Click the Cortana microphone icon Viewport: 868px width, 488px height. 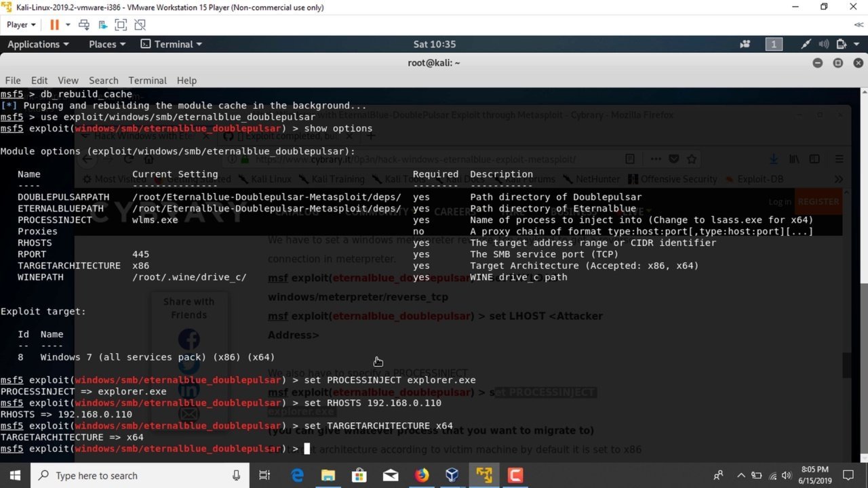tap(236, 475)
